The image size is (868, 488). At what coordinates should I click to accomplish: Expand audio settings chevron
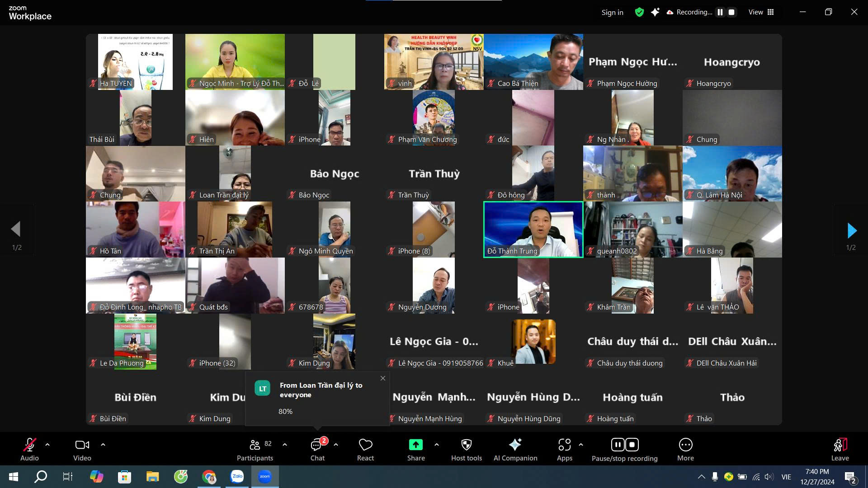[47, 445]
